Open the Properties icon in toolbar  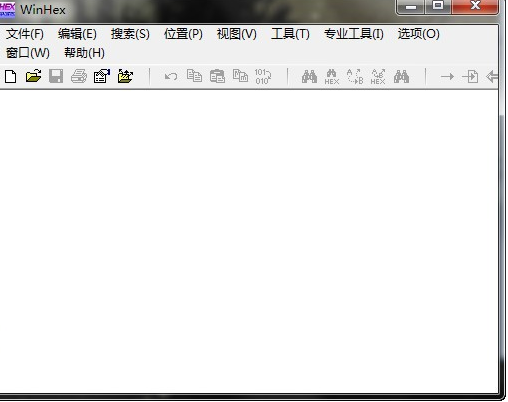tap(102, 76)
